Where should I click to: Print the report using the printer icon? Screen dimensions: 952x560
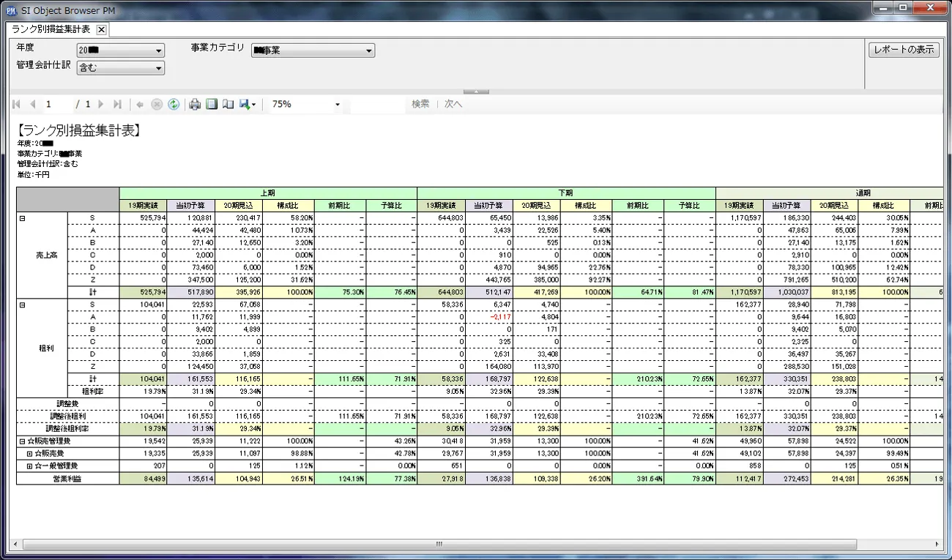click(195, 105)
